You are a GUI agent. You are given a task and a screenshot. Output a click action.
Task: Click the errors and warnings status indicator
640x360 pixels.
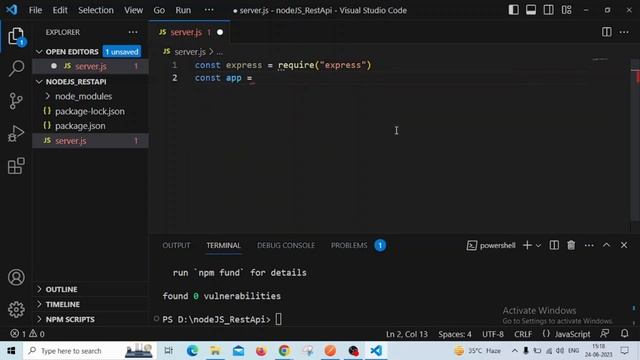(x=27, y=334)
